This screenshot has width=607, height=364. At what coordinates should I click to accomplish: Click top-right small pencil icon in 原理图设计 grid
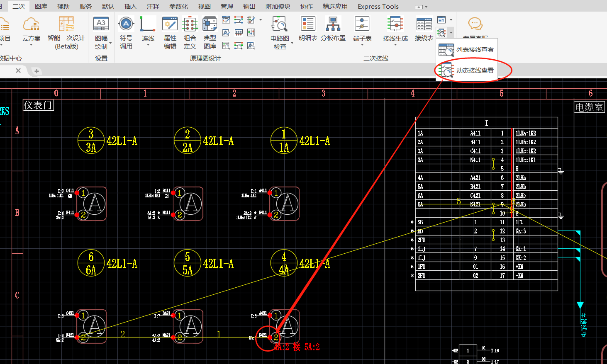tap(251, 20)
